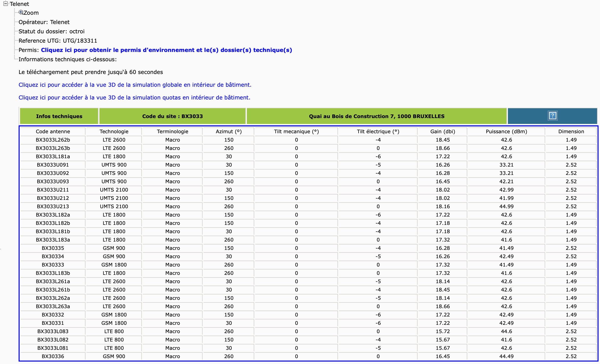Select antenna code BX3033L262a

(53, 298)
